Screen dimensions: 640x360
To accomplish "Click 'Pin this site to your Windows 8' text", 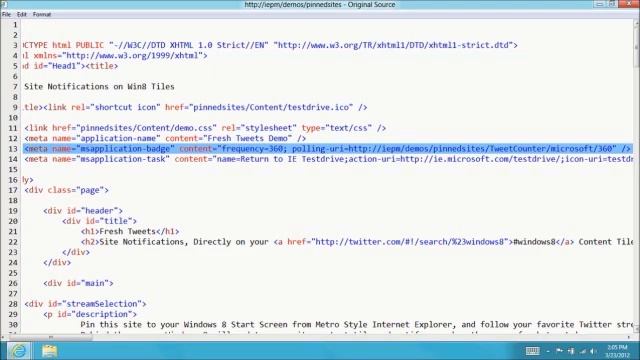I will tap(153, 325).
